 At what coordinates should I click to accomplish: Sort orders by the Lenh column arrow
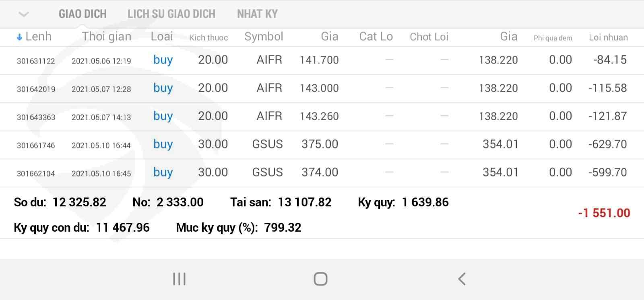[x=19, y=37]
